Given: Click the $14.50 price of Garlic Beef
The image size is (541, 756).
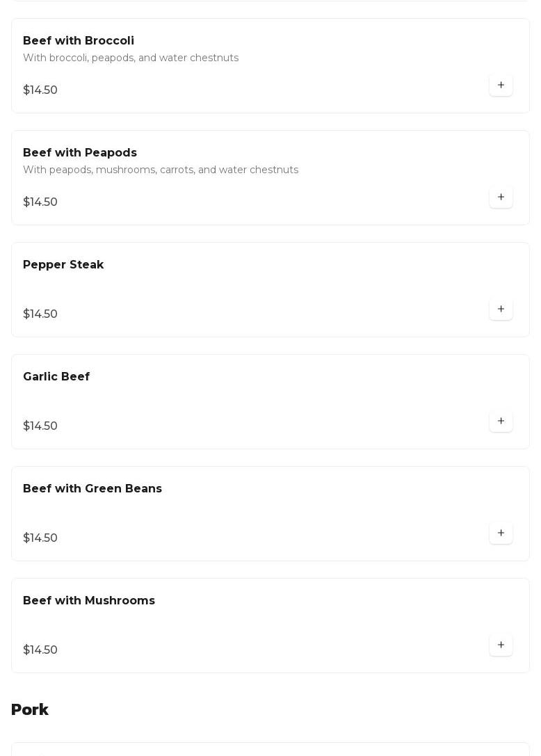Looking at the screenshot, I should tap(40, 426).
